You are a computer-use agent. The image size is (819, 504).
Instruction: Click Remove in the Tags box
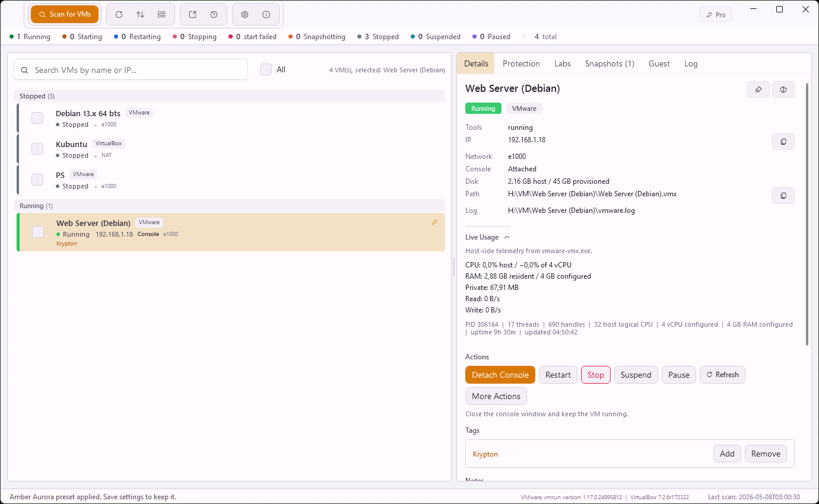point(766,454)
